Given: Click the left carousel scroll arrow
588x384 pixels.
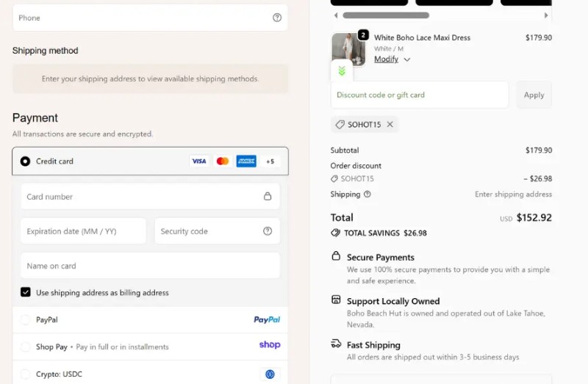Looking at the screenshot, I should 336,15.
